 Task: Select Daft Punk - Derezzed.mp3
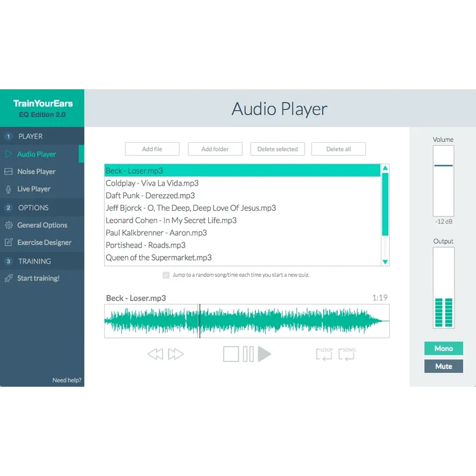click(x=242, y=196)
